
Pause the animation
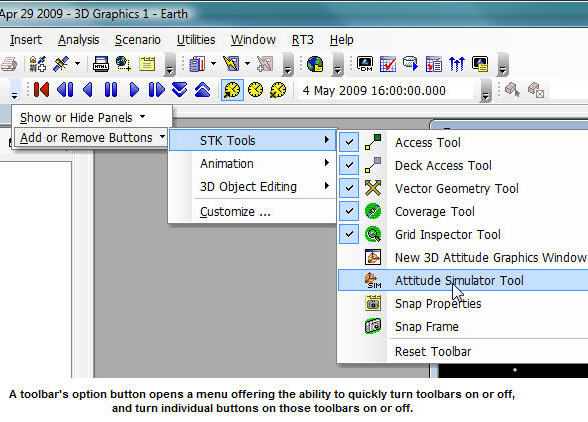coord(111,90)
